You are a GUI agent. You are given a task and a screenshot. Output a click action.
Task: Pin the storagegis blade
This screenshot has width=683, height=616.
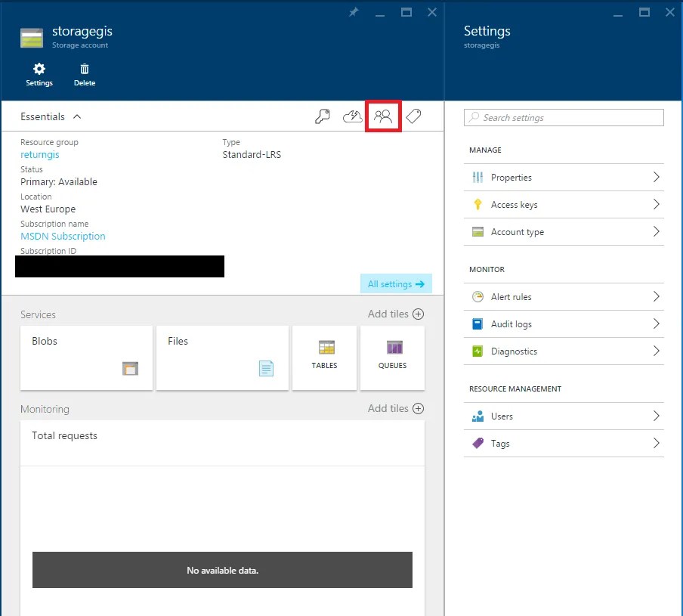[x=354, y=12]
